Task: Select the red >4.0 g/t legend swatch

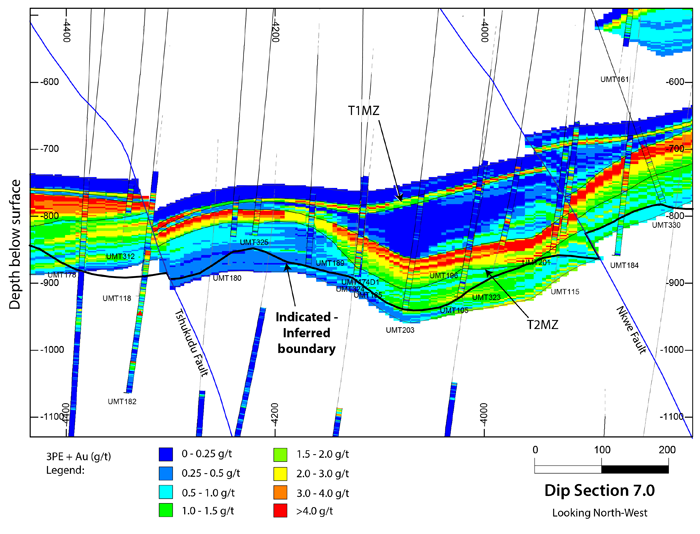Action: [282, 513]
